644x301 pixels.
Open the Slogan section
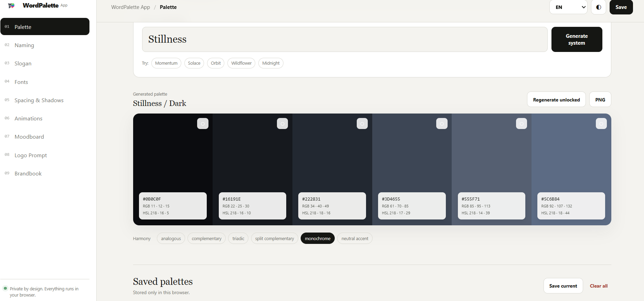[45, 63]
